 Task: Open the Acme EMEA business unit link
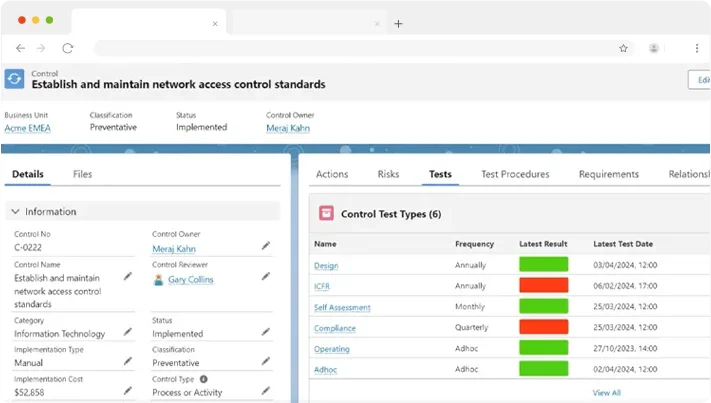pos(29,128)
